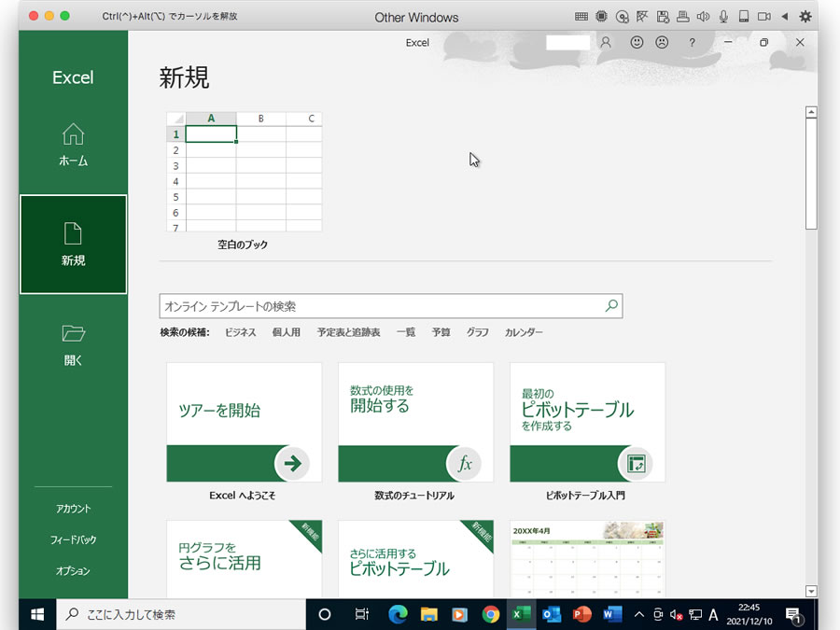840x630 pixels.
Task: Open the 開く (Open) folder page
Action: pyautogui.click(x=74, y=345)
